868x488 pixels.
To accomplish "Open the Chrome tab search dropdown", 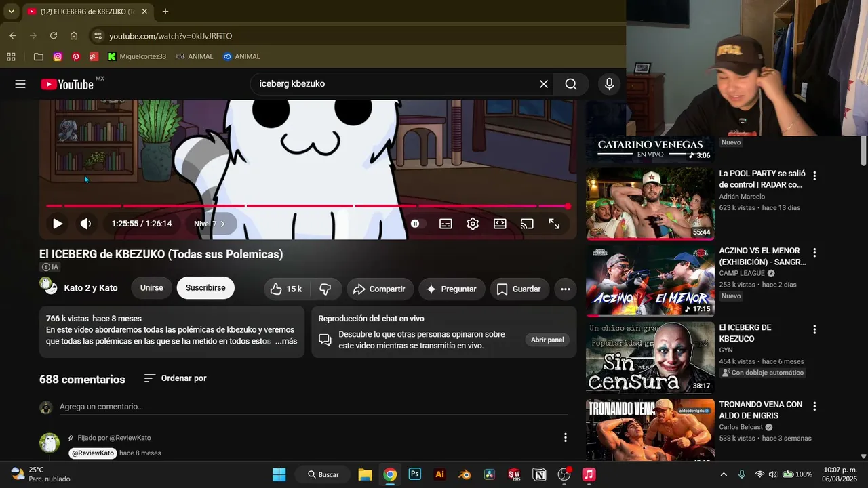I will [12, 12].
